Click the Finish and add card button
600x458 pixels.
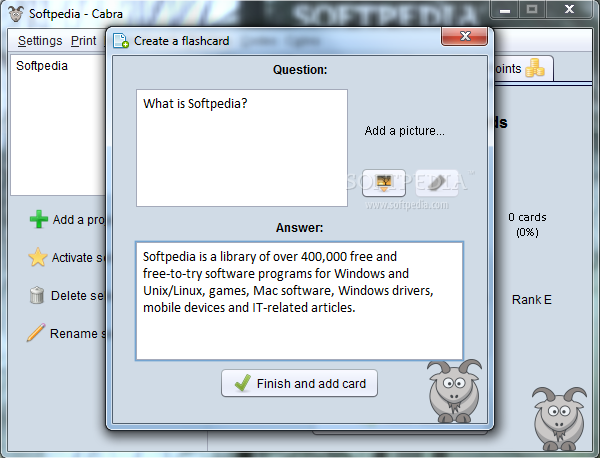coord(299,383)
